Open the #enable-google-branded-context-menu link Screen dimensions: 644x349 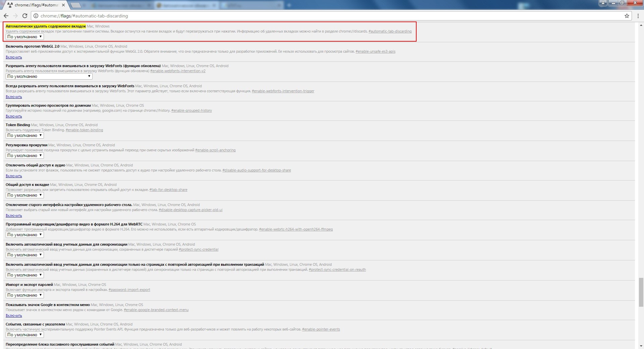(156, 310)
